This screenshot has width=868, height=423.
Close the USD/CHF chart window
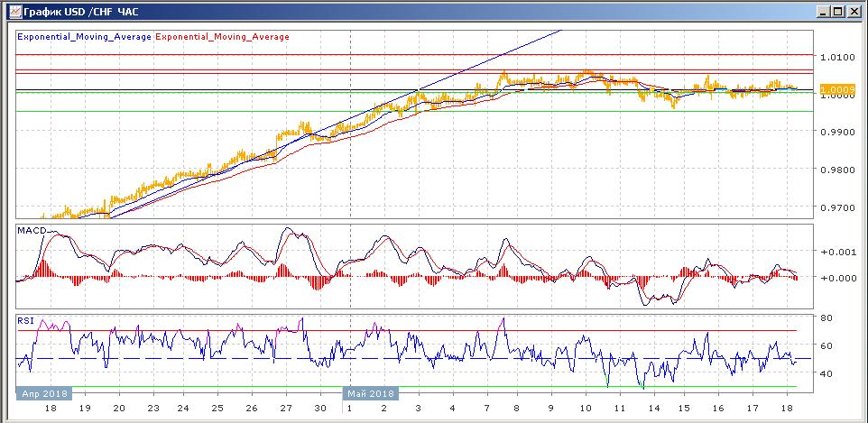853,11
